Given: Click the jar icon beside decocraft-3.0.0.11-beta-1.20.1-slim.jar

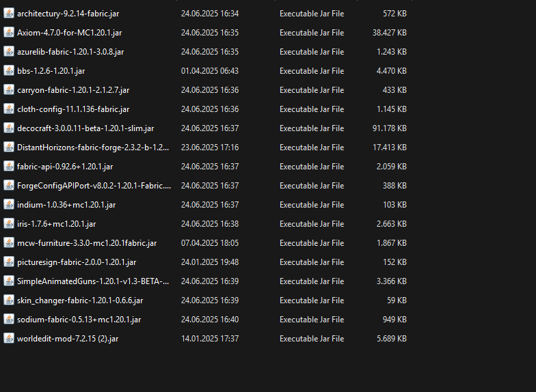Looking at the screenshot, I should 9,128.
